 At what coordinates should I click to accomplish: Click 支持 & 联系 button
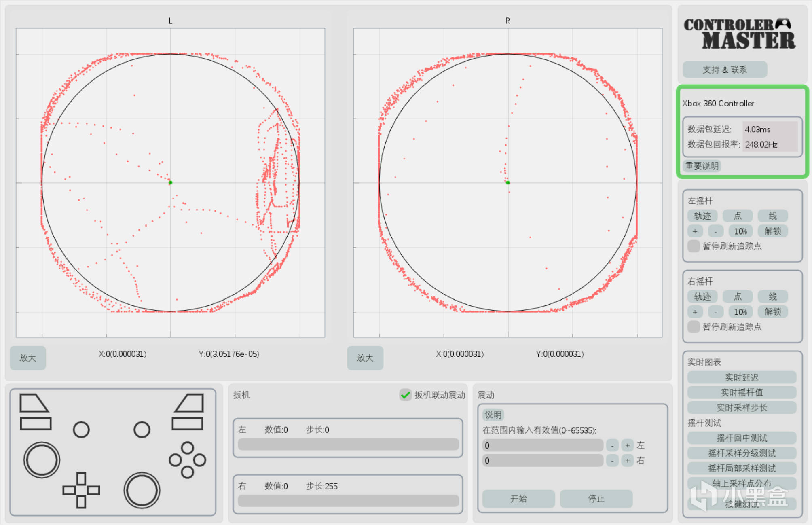point(725,70)
